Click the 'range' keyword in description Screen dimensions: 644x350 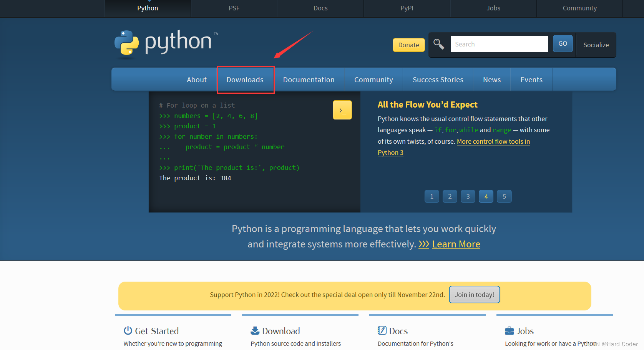[502, 130]
